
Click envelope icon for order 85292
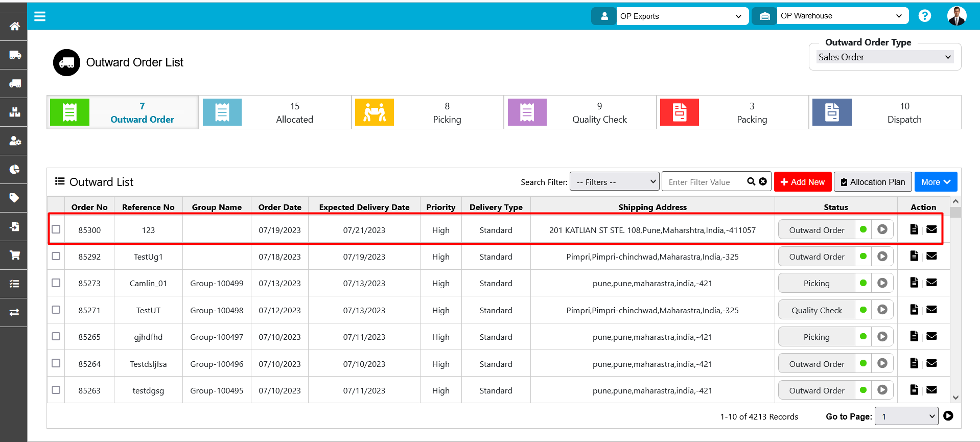click(931, 256)
